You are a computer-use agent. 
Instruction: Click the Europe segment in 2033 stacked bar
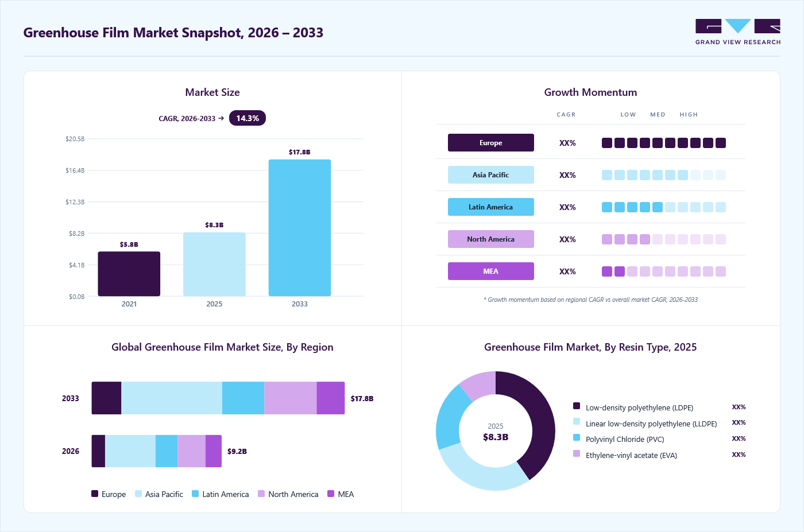[106, 398]
